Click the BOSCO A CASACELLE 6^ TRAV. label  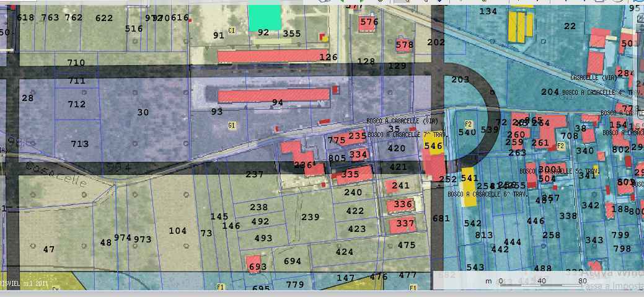pos(494,194)
